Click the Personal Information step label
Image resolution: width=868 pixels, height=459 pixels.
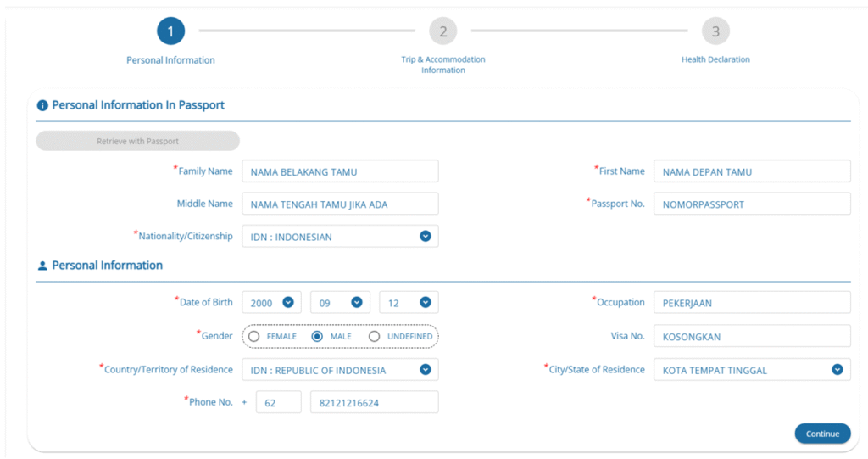tap(170, 60)
